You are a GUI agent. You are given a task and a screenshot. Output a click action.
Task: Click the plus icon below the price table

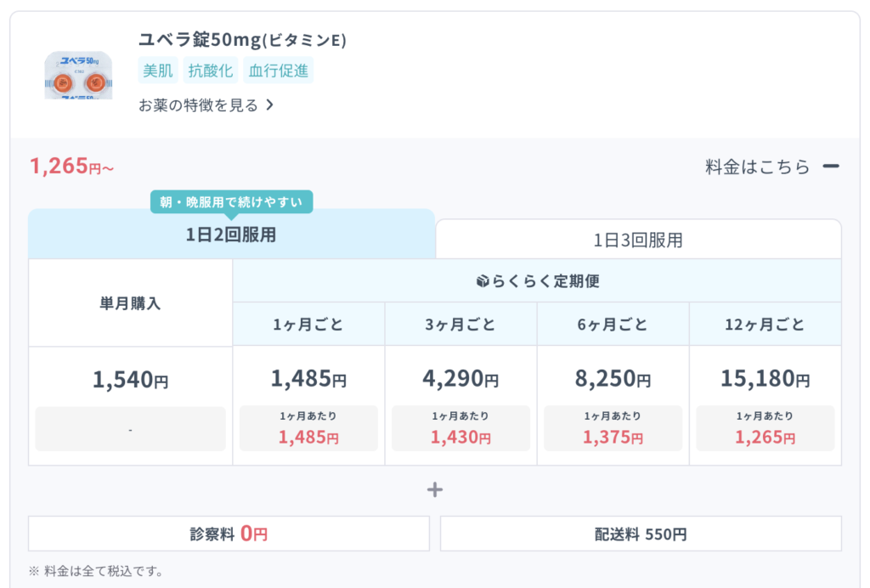point(435,489)
